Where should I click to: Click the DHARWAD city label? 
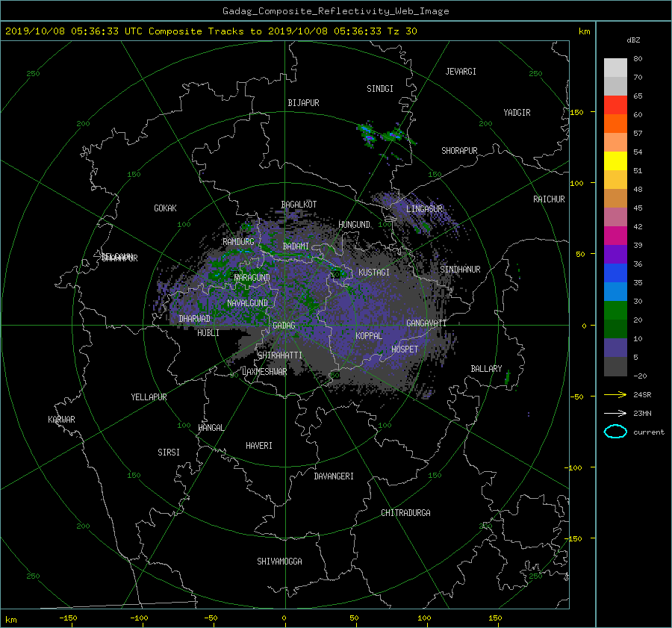click(x=195, y=319)
